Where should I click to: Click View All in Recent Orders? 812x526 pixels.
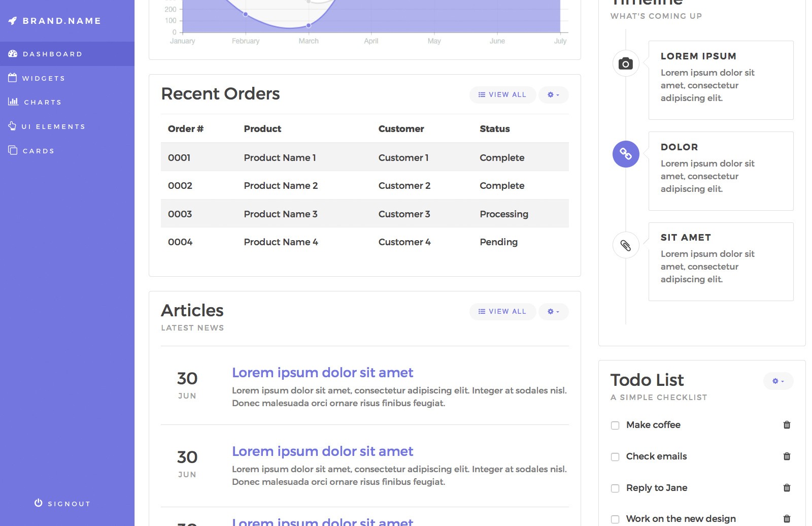[502, 95]
